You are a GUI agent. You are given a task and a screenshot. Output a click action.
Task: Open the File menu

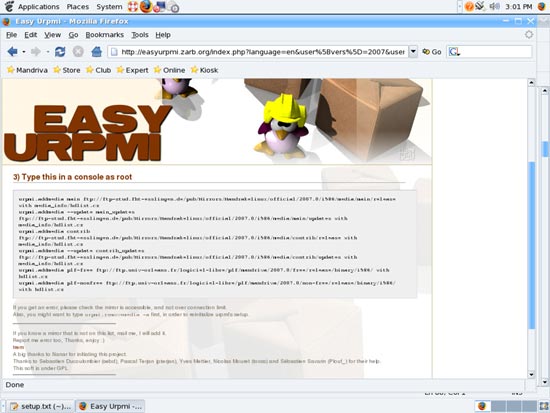[12, 35]
